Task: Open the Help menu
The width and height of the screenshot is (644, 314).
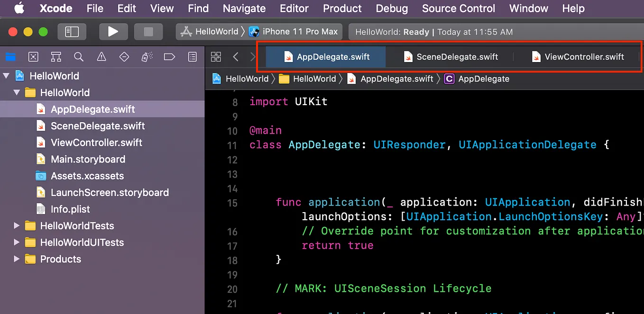Action: point(573,8)
